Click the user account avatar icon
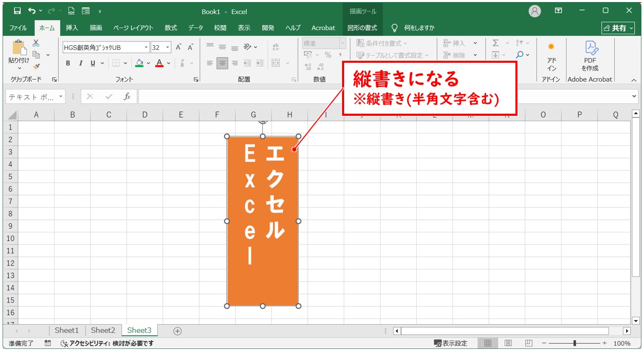644x352 pixels. 535,11
